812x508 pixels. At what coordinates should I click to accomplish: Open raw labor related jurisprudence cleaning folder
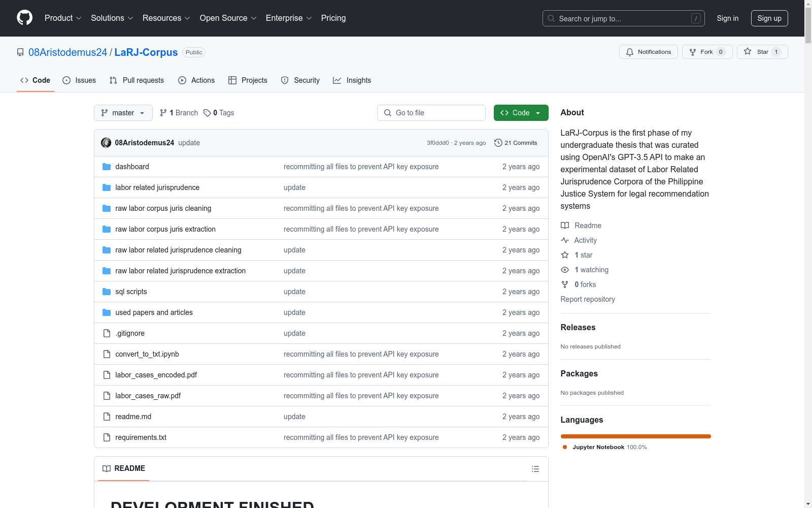coord(178,250)
